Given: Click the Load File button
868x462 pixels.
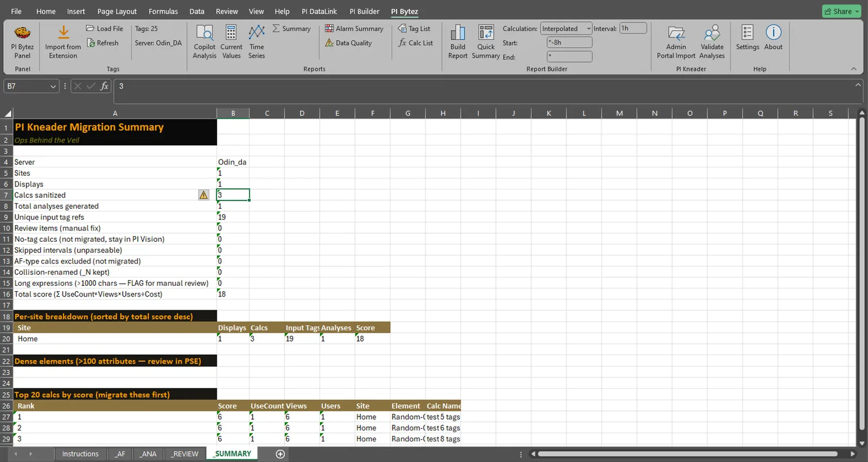Looking at the screenshot, I should (x=105, y=29).
